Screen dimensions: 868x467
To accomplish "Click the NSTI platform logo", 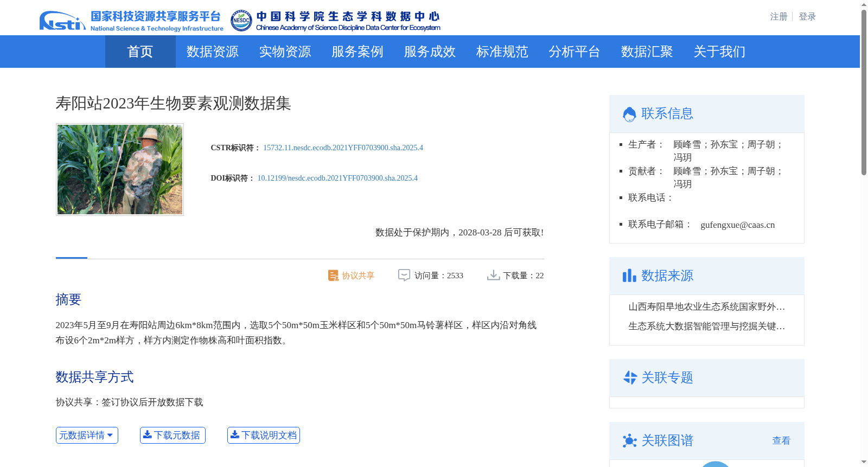I will coord(131,21).
